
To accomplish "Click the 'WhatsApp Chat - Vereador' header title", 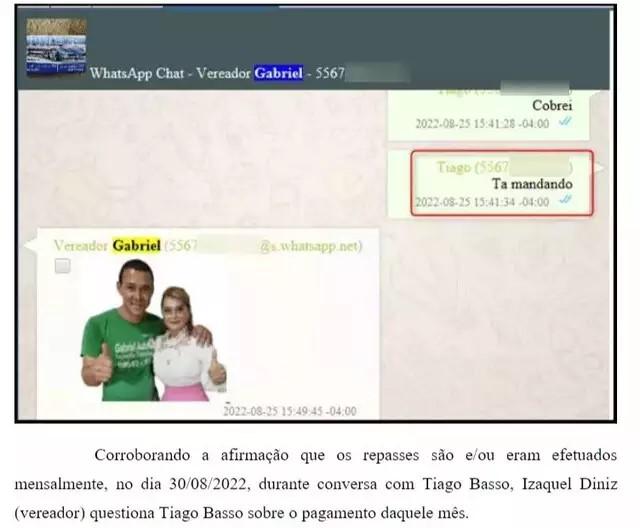I will click(x=170, y=73).
